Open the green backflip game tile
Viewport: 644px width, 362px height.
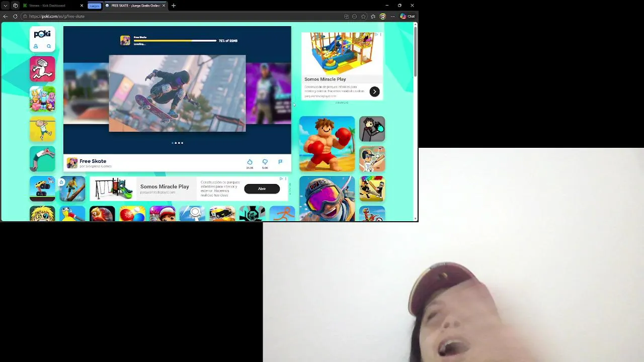[42, 159]
